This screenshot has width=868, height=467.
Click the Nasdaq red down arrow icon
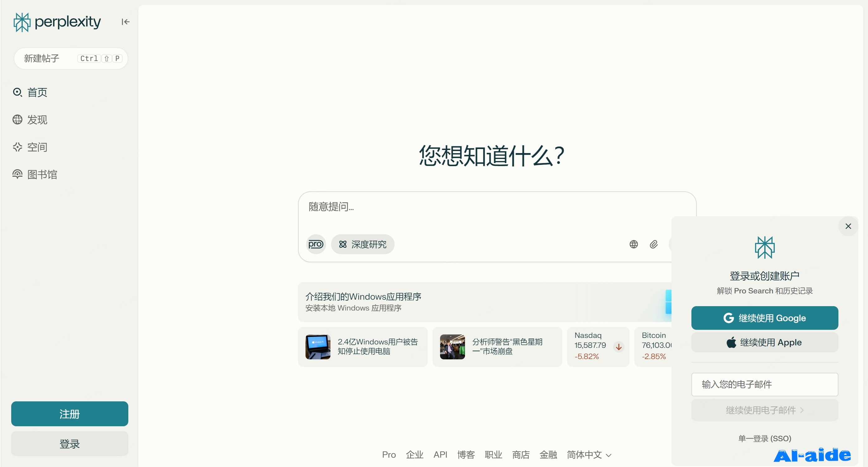(x=619, y=347)
